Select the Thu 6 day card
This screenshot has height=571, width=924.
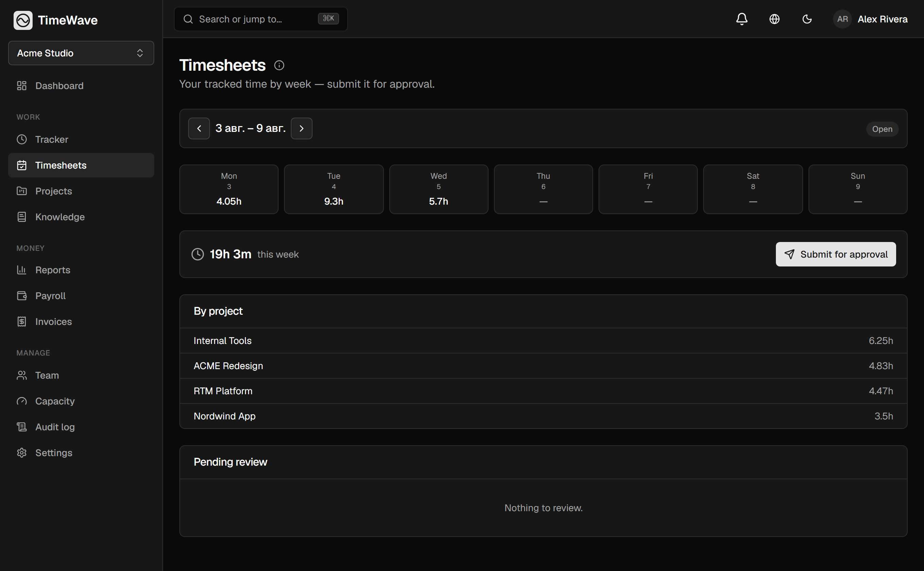point(543,189)
